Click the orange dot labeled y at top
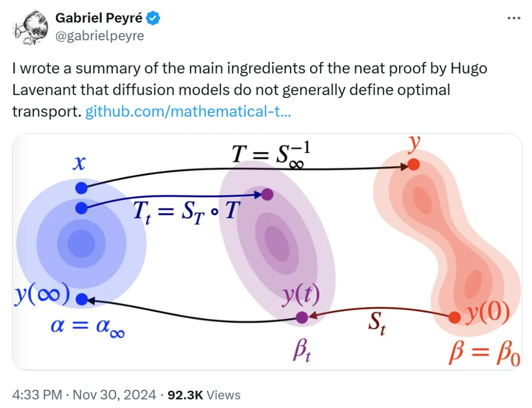This screenshot has width=532, height=408. pos(413,164)
